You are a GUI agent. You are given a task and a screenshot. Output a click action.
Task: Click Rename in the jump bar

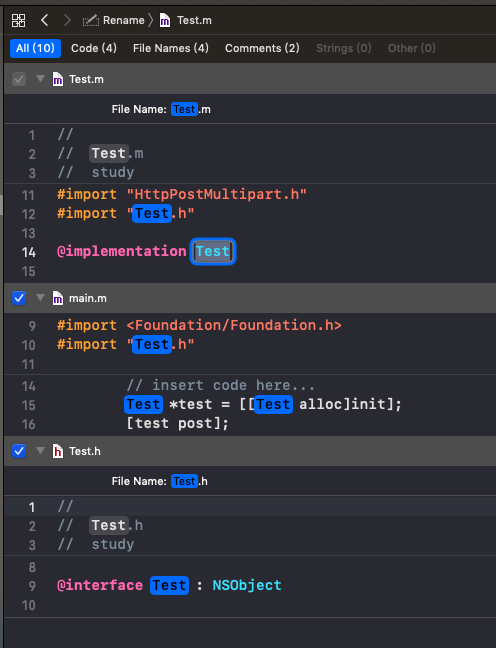click(124, 20)
